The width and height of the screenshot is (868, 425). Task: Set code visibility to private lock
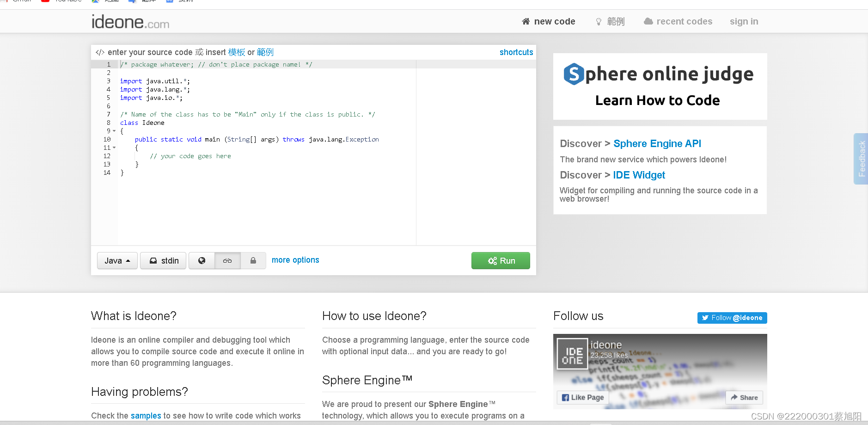click(253, 261)
